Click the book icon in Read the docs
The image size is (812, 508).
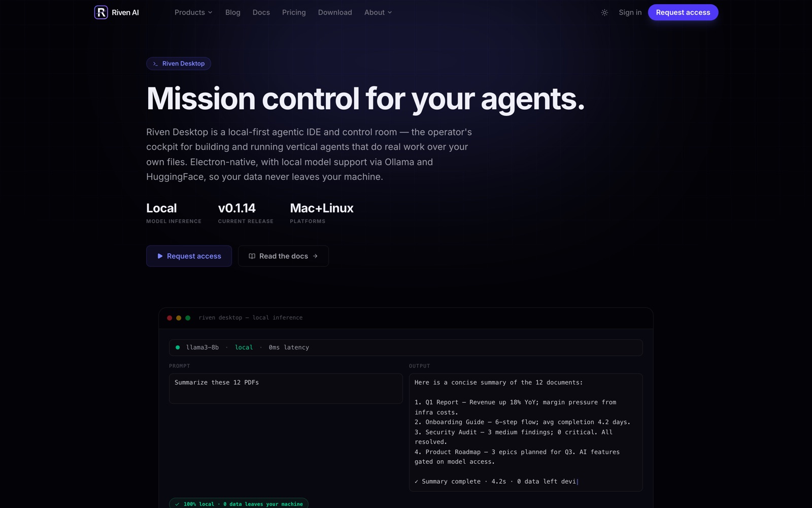[x=252, y=256]
